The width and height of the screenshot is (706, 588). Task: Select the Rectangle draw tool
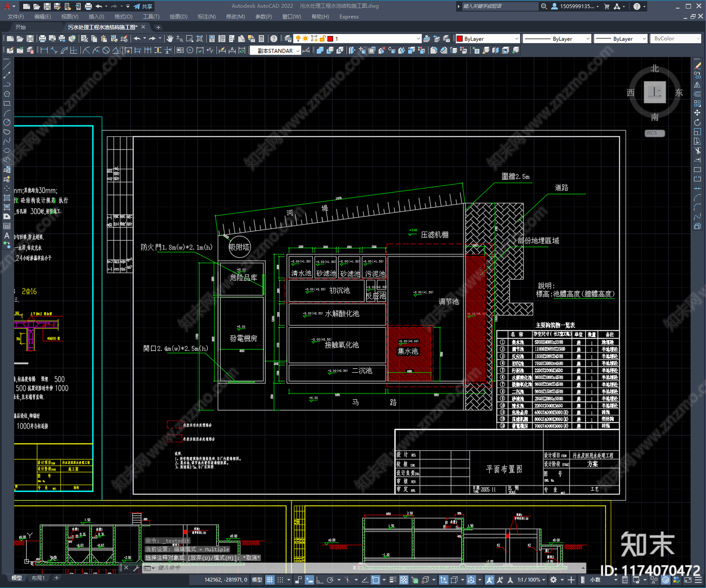point(7,103)
